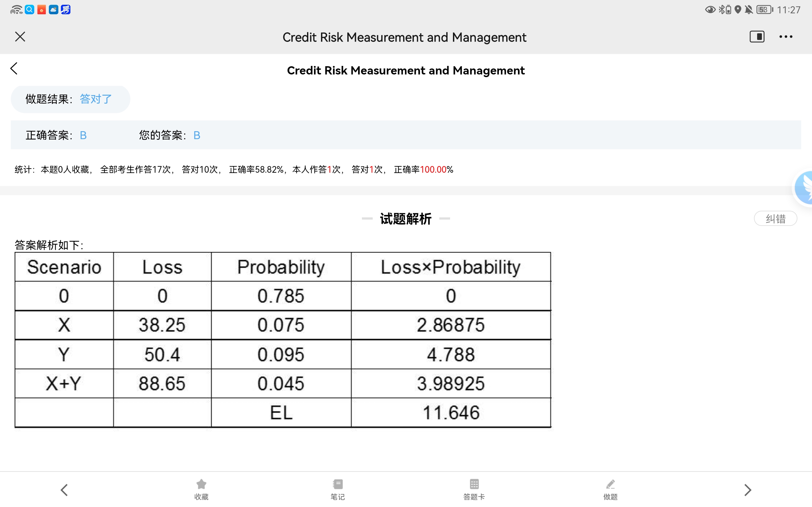Go to the next question arrow
This screenshot has width=812, height=507.
click(748, 490)
